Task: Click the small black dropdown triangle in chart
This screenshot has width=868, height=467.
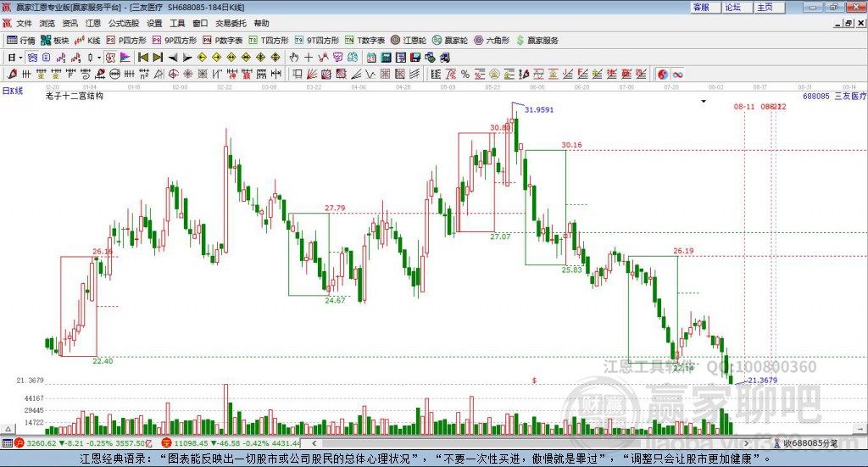Action: (x=704, y=101)
